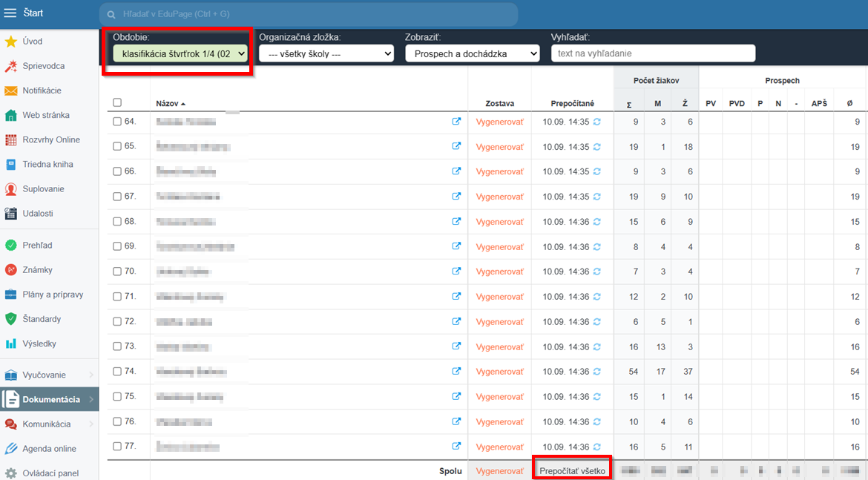Open the Zobraziť view dropdown
The height and width of the screenshot is (480, 868).
point(472,53)
